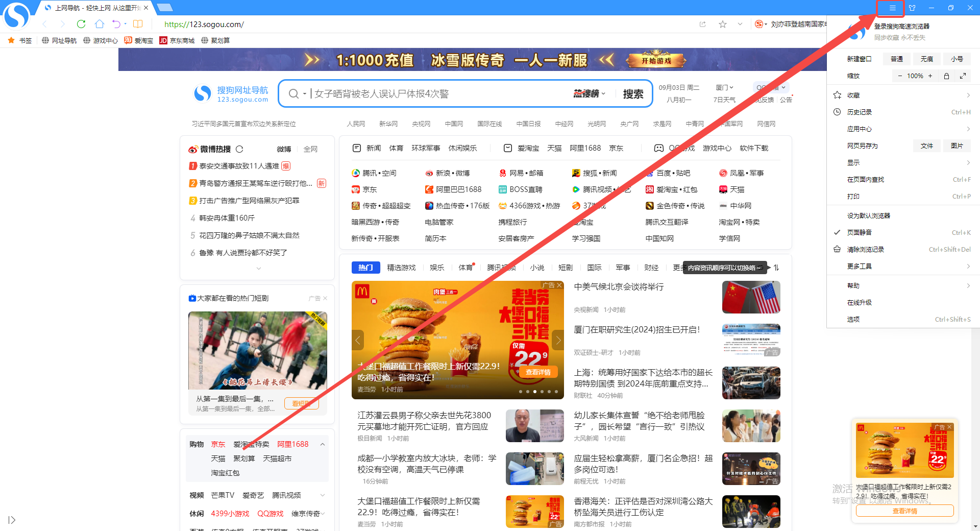980x531 pixels.
Task: Choose 打印 menu entry
Action: click(x=902, y=196)
